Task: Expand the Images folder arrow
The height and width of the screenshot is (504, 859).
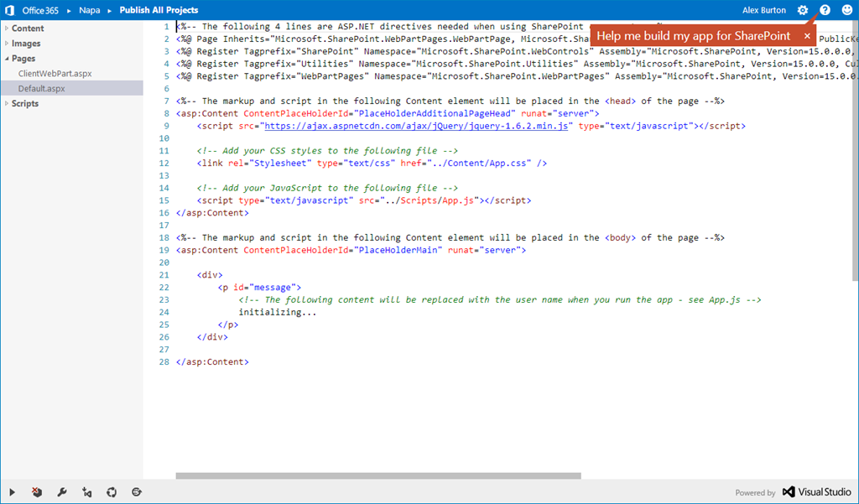Action: (7, 44)
